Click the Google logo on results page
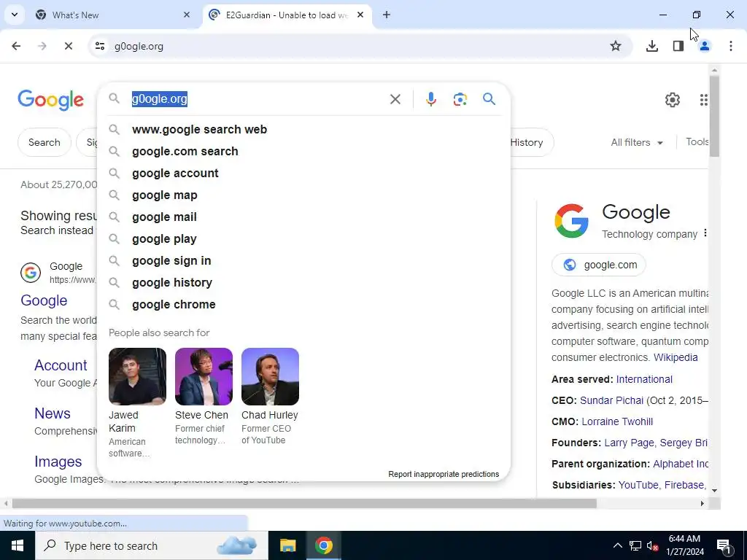The width and height of the screenshot is (747, 560). pos(50,100)
